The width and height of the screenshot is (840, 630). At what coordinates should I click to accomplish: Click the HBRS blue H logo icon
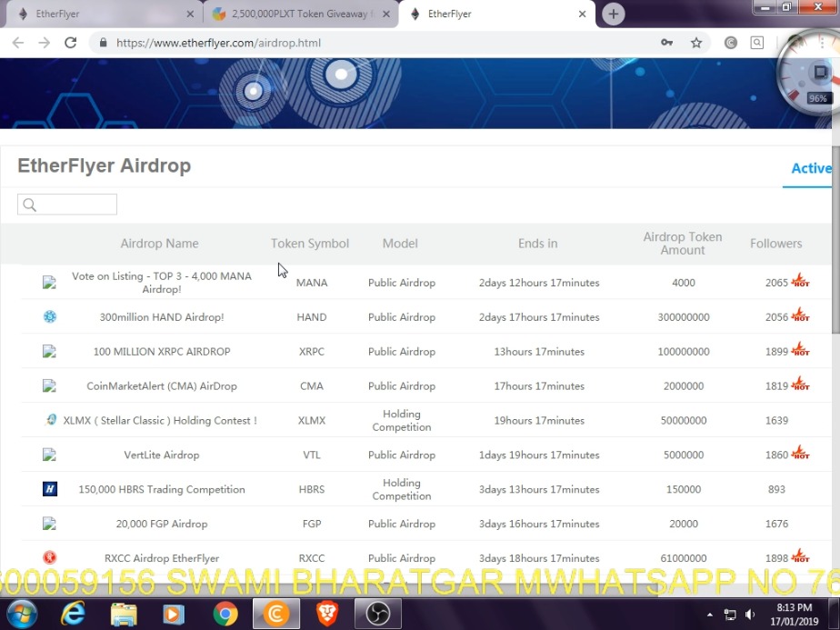tap(50, 488)
